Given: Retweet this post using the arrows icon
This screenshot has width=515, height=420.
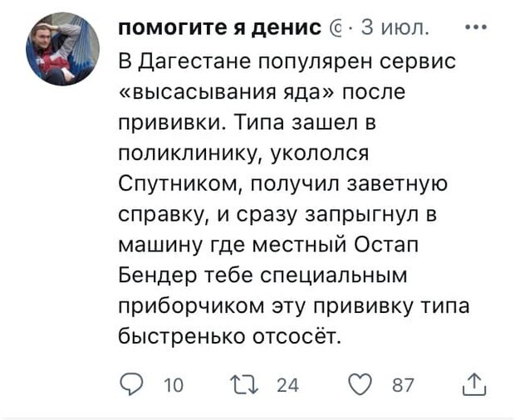Looking at the screenshot, I should pyautogui.click(x=248, y=384).
